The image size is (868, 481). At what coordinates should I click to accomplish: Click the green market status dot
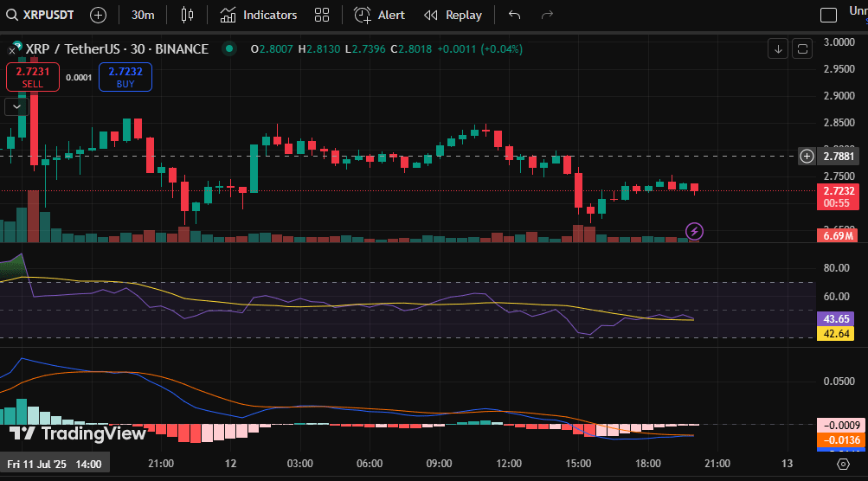click(228, 49)
